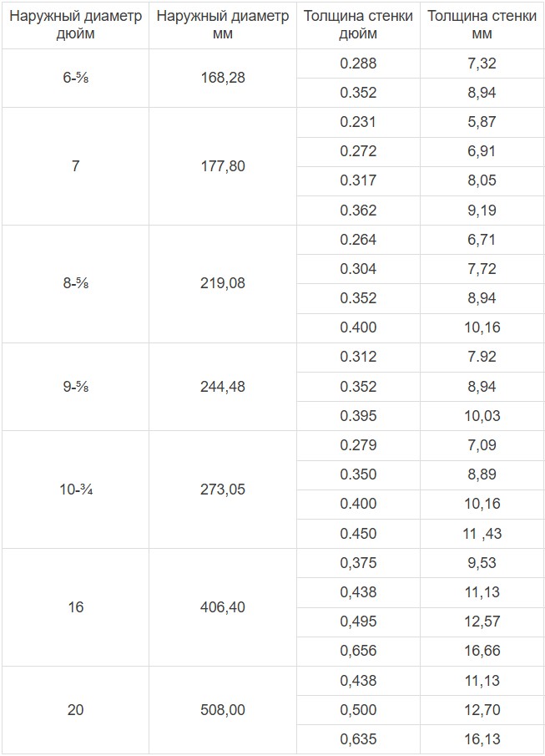Select the 7.92 mm thickness cell
The width and height of the screenshot is (545, 756).
[x=482, y=358]
